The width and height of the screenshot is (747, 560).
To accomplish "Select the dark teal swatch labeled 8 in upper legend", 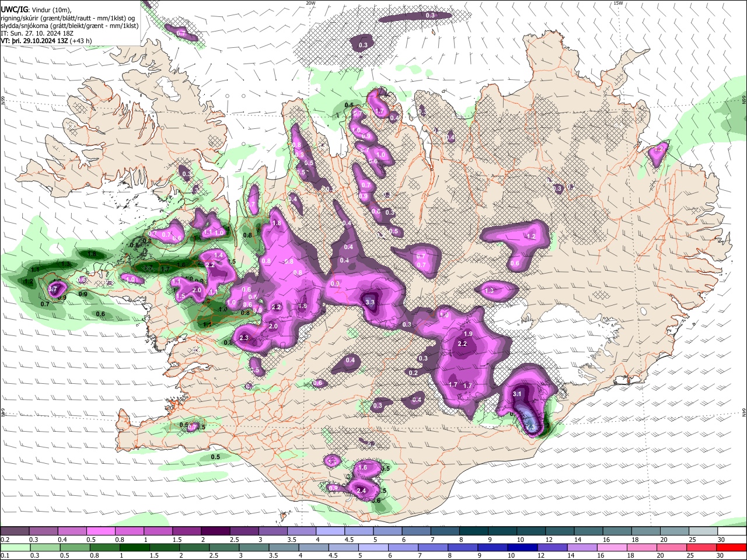I will [474, 531].
